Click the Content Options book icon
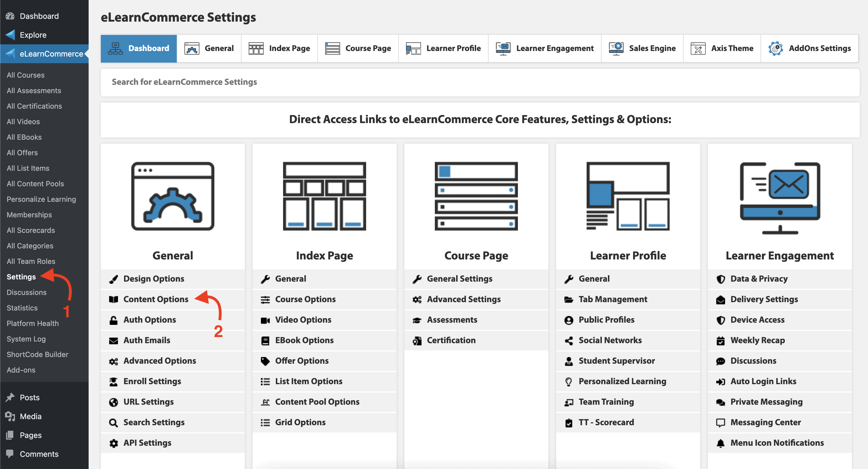 (x=114, y=299)
